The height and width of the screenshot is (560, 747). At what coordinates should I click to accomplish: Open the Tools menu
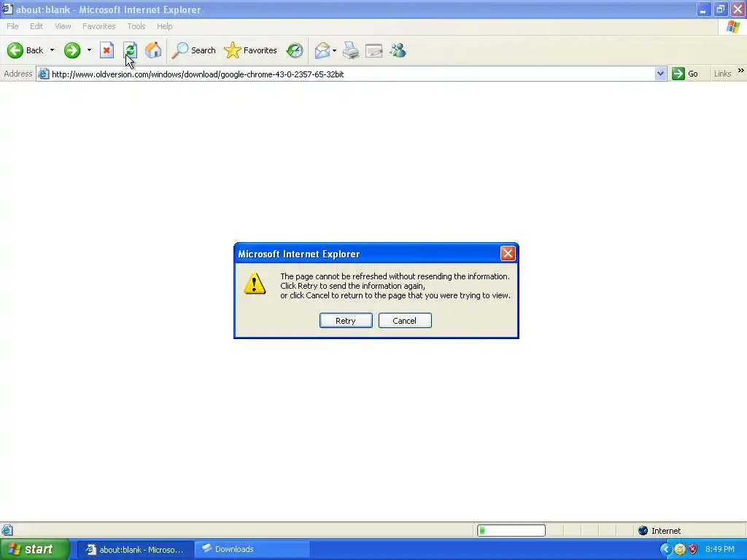coord(136,26)
